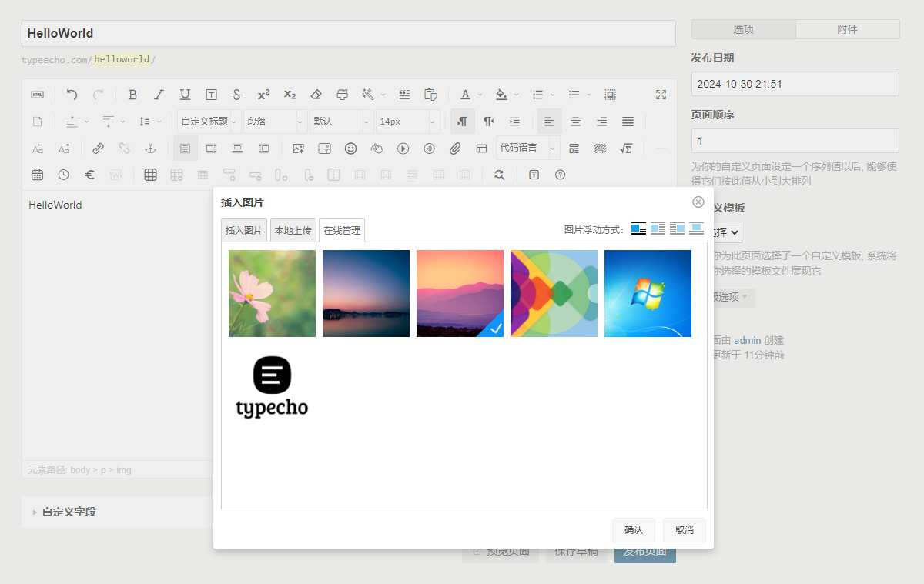Image resolution: width=924 pixels, height=584 pixels.
Task: Set the editor background pattern
Action: pyautogui.click(x=600, y=149)
